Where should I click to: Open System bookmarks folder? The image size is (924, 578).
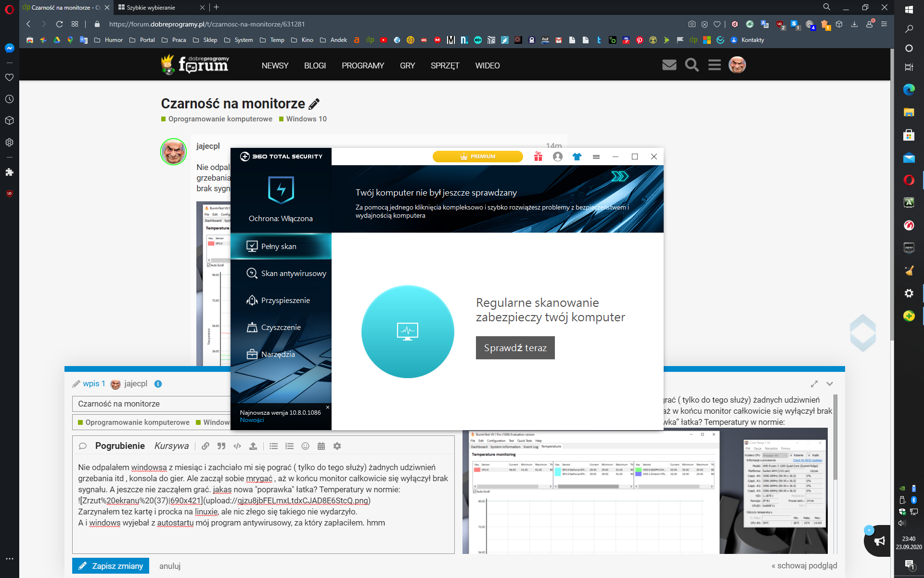click(239, 40)
